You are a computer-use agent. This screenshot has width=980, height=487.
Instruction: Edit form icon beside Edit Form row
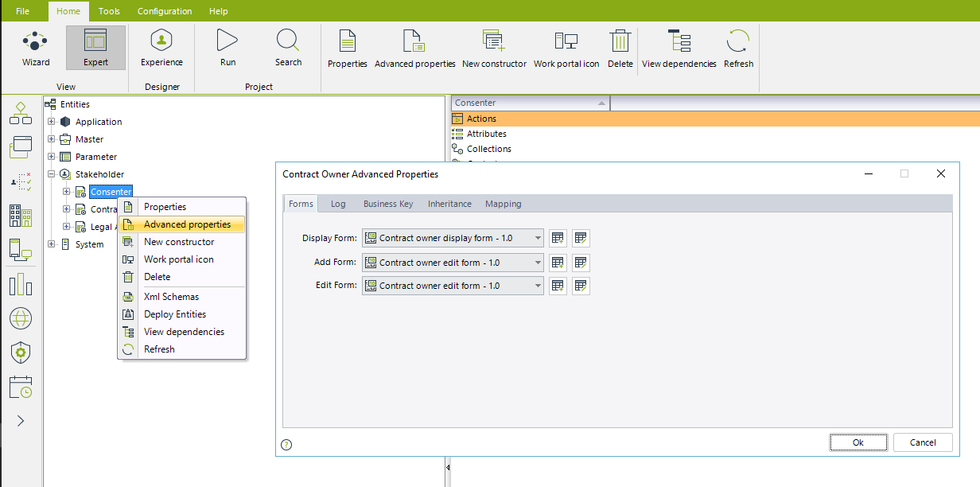click(581, 286)
